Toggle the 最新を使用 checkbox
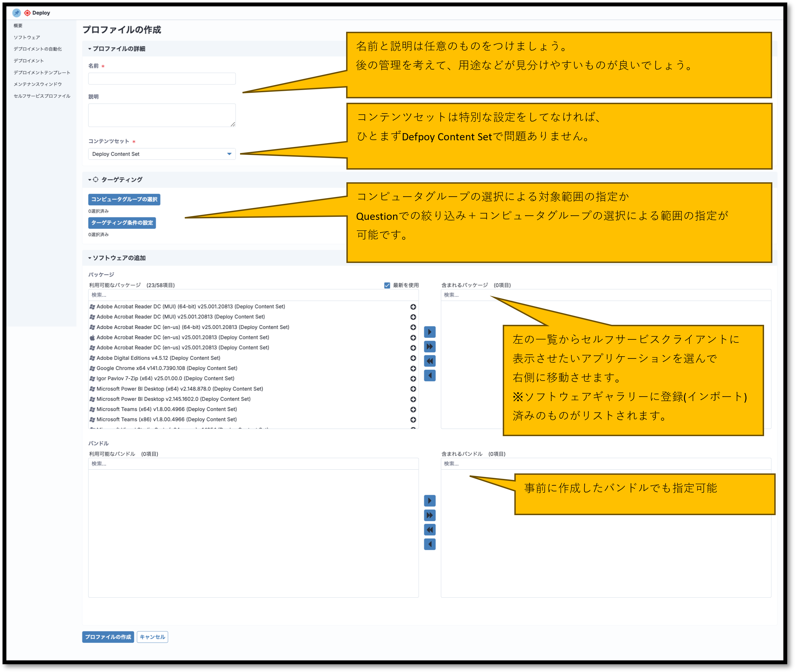Image resolution: width=795 pixels, height=672 pixels. point(387,285)
